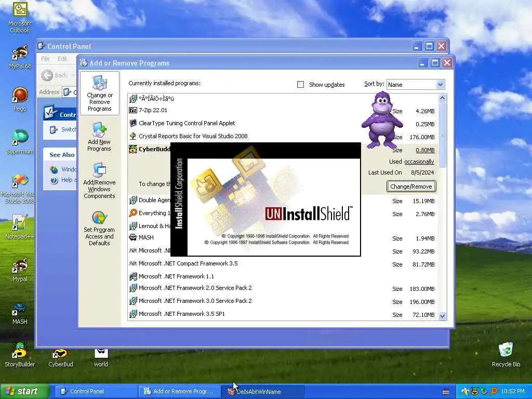Click the program list scroll down arrow
This screenshot has height=399, width=532.
click(442, 316)
